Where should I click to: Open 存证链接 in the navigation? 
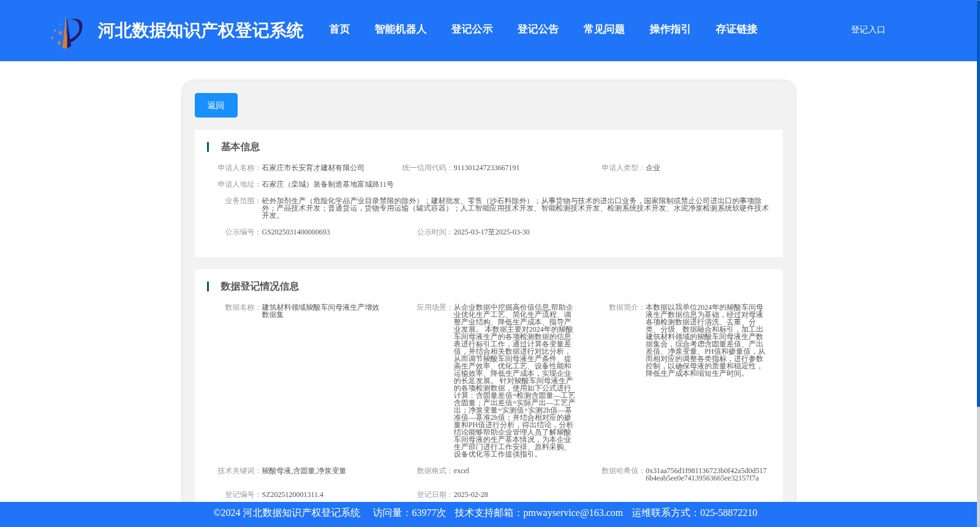tap(736, 29)
